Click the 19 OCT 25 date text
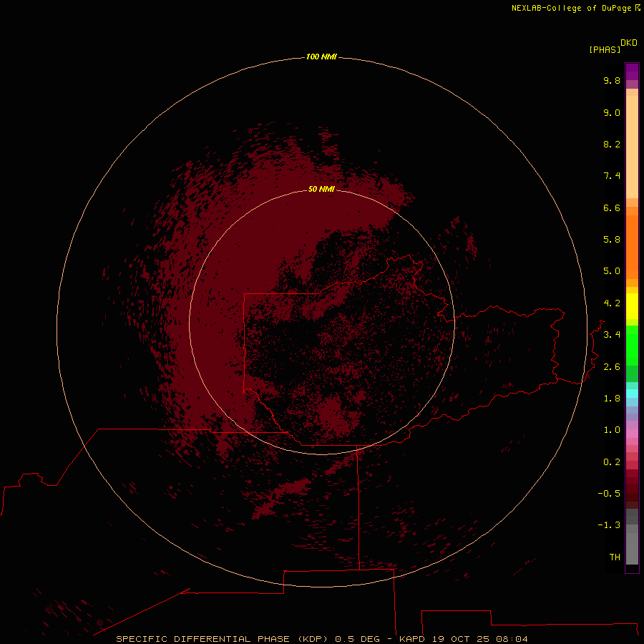This screenshot has width=644, height=644. point(459,639)
